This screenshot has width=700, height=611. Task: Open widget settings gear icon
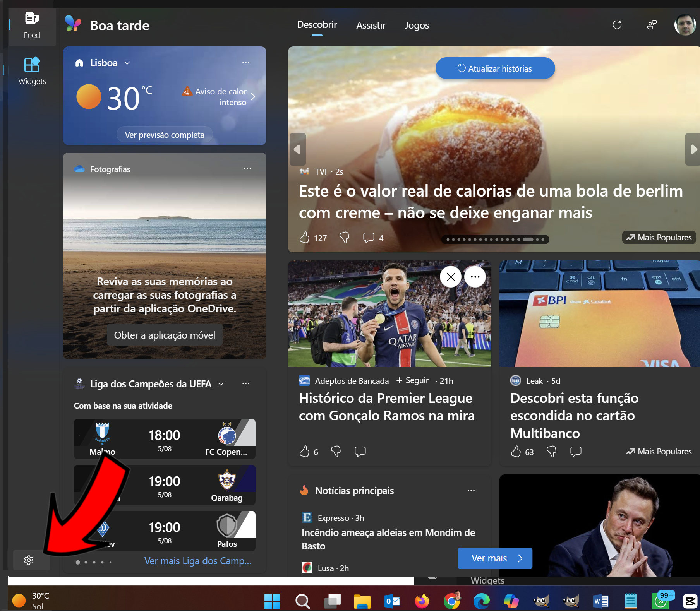(29, 560)
